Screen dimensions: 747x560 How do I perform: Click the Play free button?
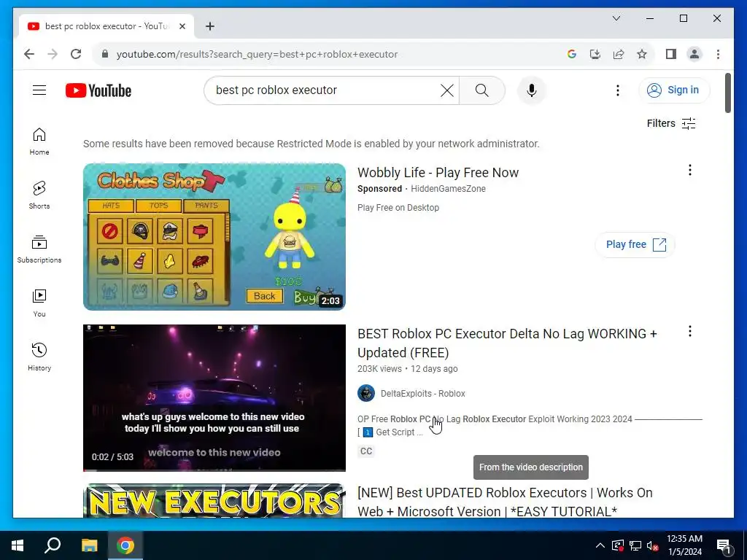(635, 245)
